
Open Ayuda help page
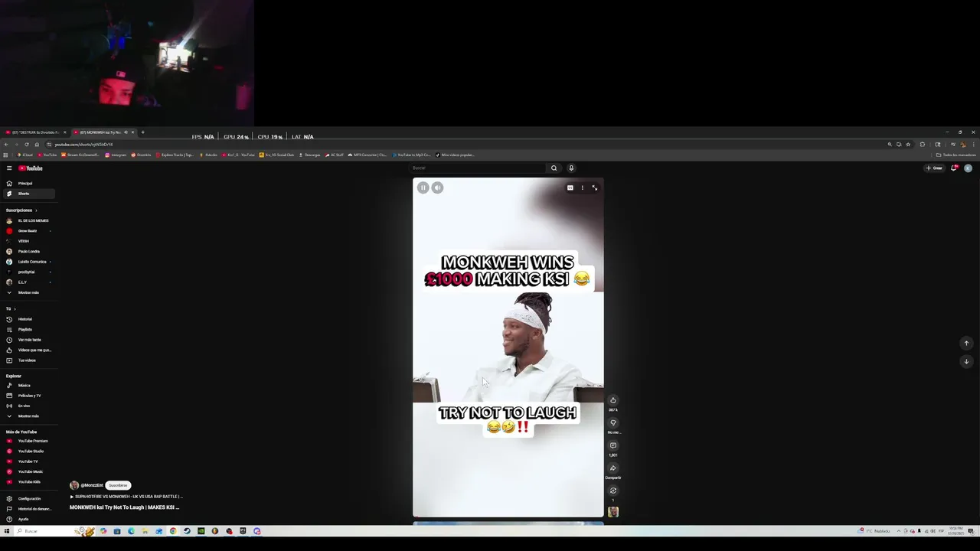point(28,519)
